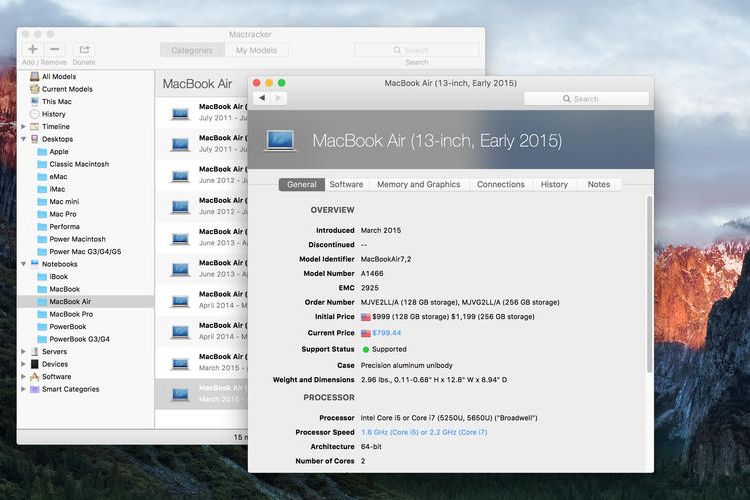Click the Supported status text
750x500 pixels.
[389, 349]
